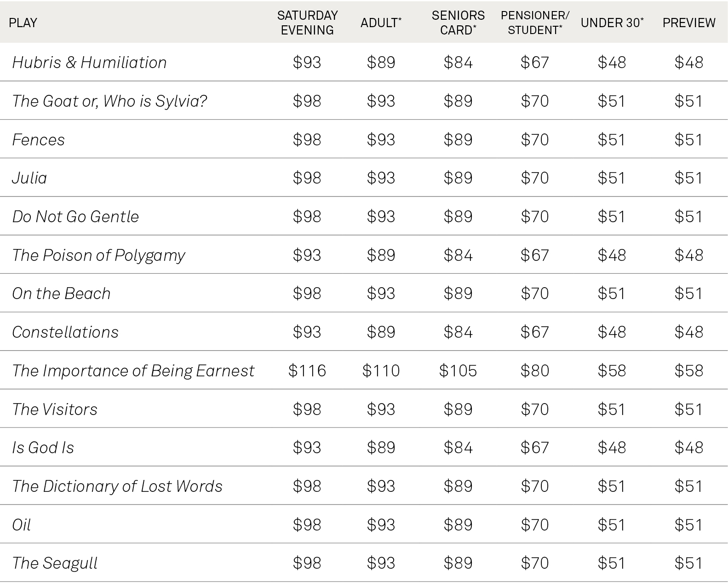The height and width of the screenshot is (583, 728).
Task: Select The Goat or, Who is Sylvia?
Action: click(x=109, y=101)
